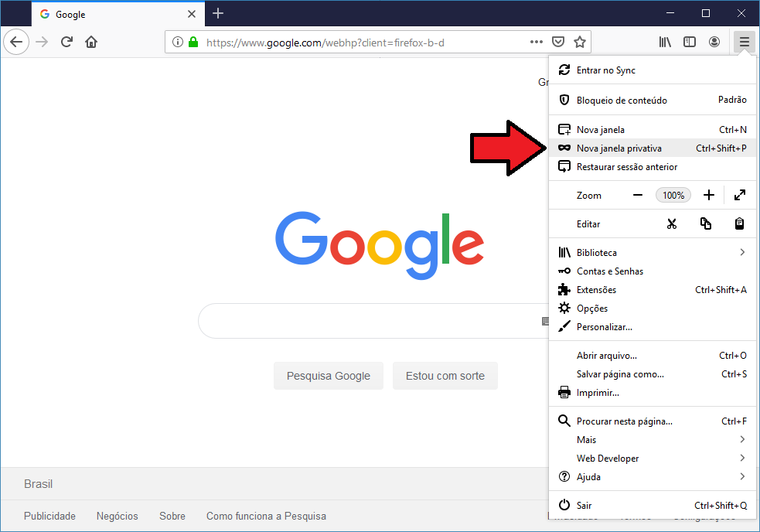The height and width of the screenshot is (532, 760).
Task: Select Abrir arquivo...
Action: (x=653, y=356)
